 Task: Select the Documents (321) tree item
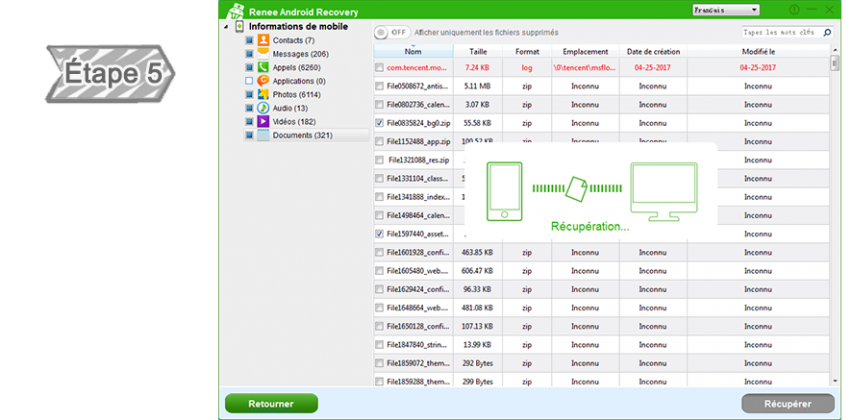click(303, 135)
